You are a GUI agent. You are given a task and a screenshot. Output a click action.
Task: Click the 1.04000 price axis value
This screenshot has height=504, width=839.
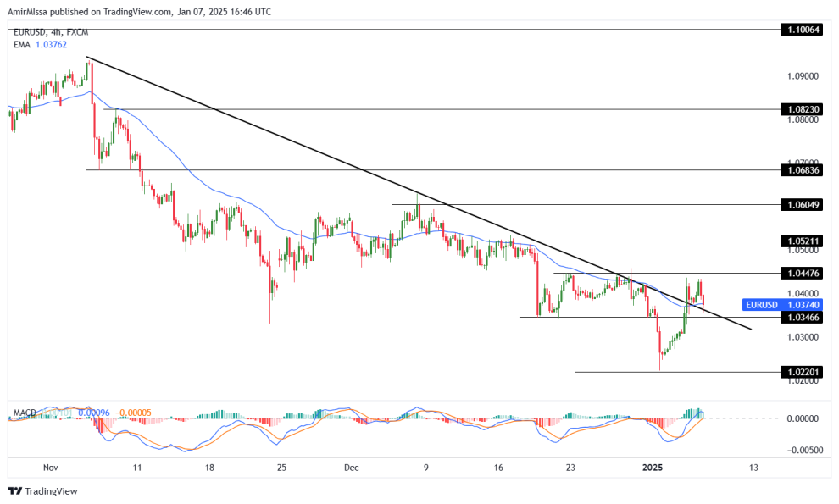point(803,294)
